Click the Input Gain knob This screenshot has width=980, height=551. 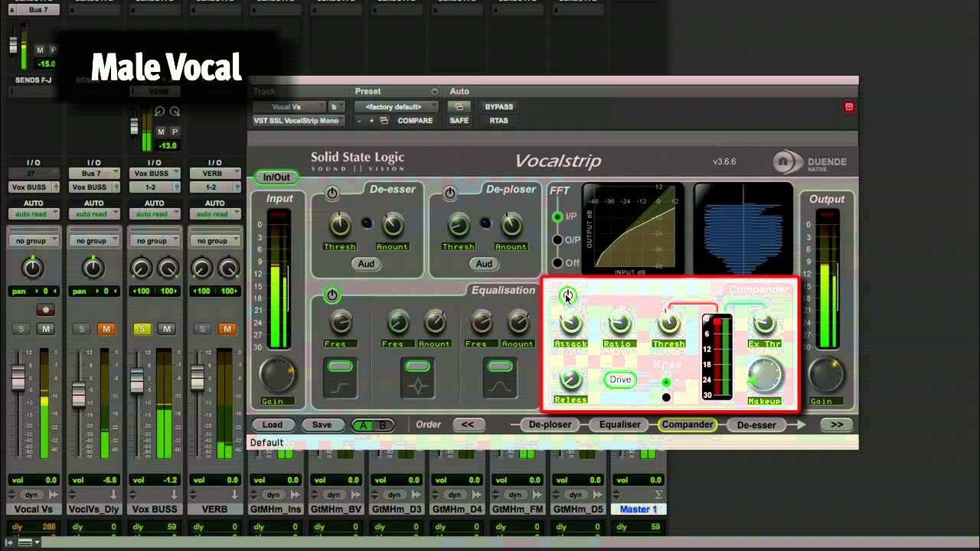pyautogui.click(x=277, y=375)
